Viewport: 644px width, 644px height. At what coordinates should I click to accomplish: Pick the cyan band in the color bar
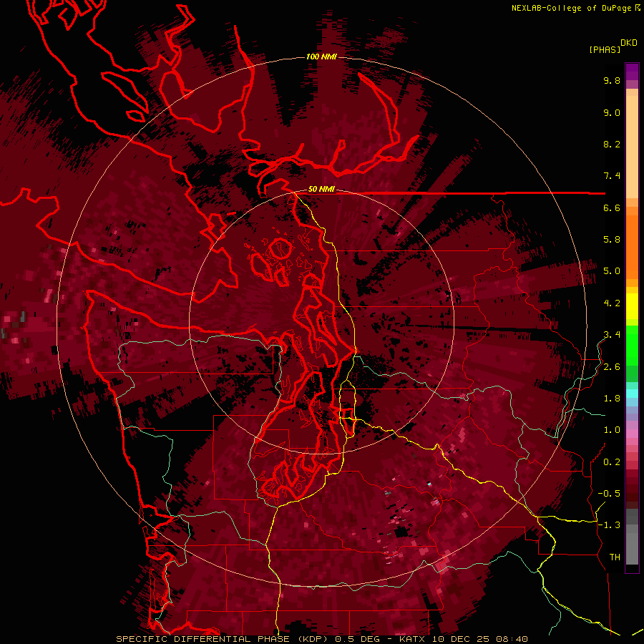(632, 394)
